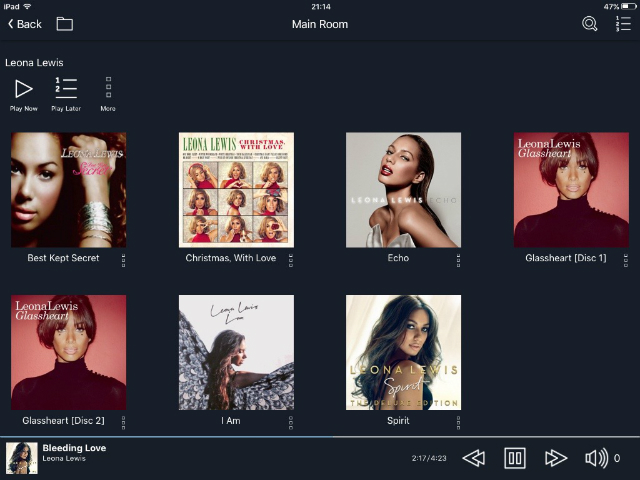
Task: Open Glassheart [Disc 2] album cover
Action: [x=69, y=353]
